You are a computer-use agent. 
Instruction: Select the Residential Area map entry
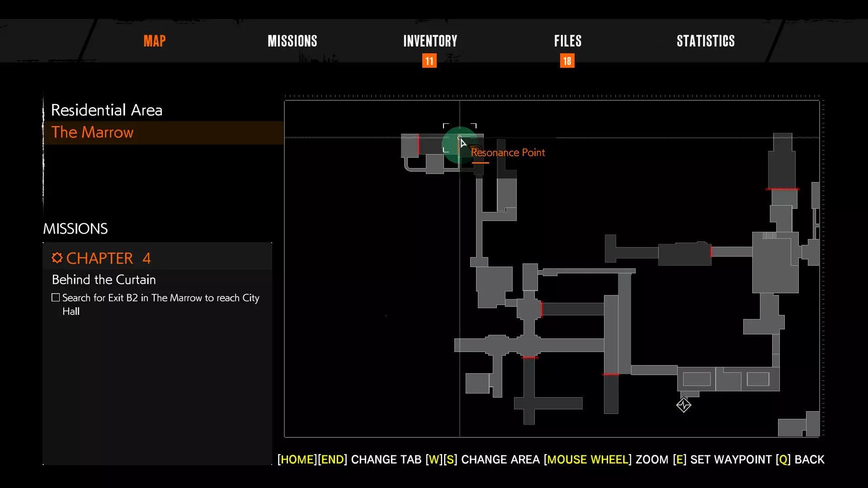click(x=107, y=110)
